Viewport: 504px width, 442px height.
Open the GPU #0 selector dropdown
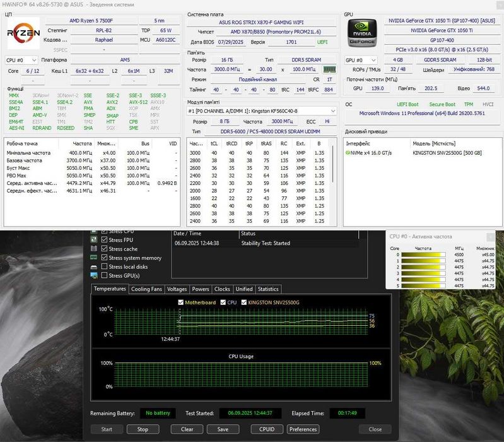361,60
